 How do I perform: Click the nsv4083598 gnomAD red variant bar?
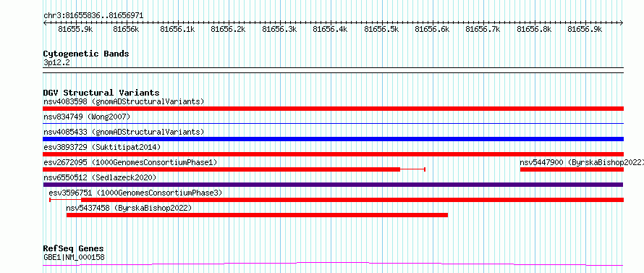coord(333,109)
